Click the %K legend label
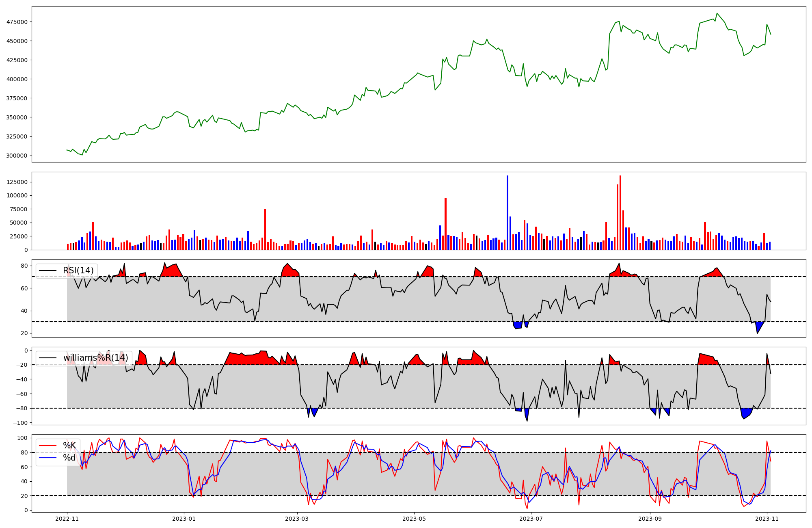 coord(69,446)
